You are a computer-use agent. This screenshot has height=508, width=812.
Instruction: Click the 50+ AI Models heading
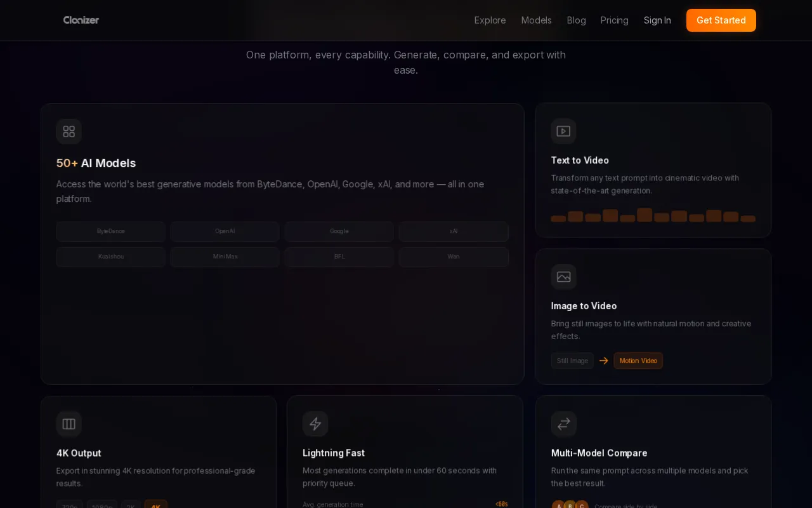(96, 163)
